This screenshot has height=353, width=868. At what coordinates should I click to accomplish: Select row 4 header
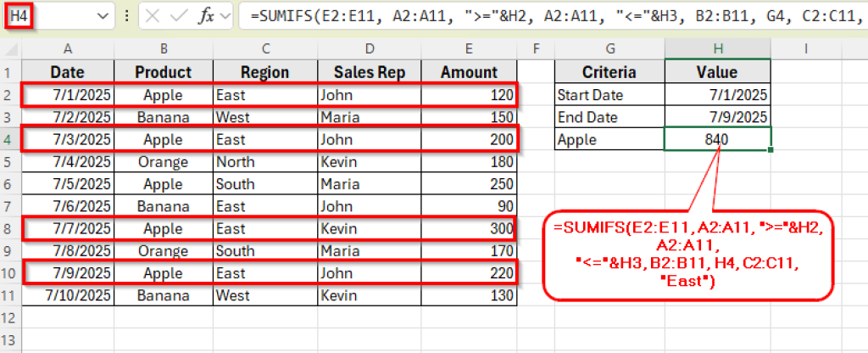10,139
